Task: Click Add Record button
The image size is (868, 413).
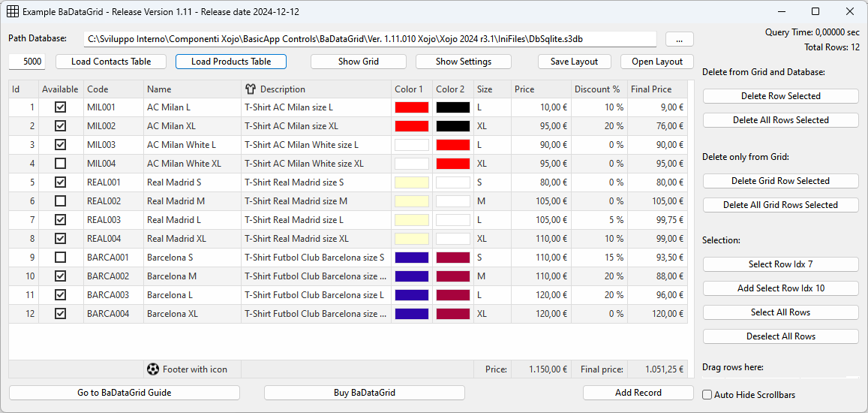Action: (x=638, y=393)
